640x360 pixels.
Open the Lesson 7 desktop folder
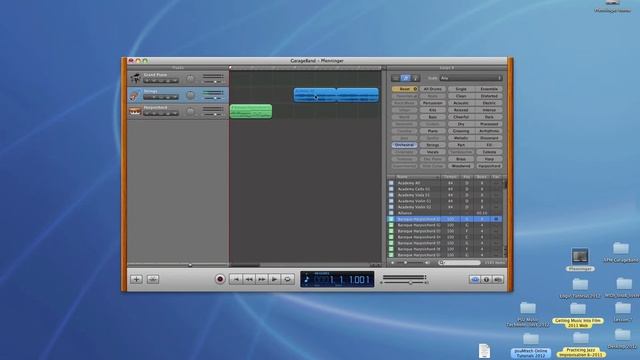pos(622,312)
